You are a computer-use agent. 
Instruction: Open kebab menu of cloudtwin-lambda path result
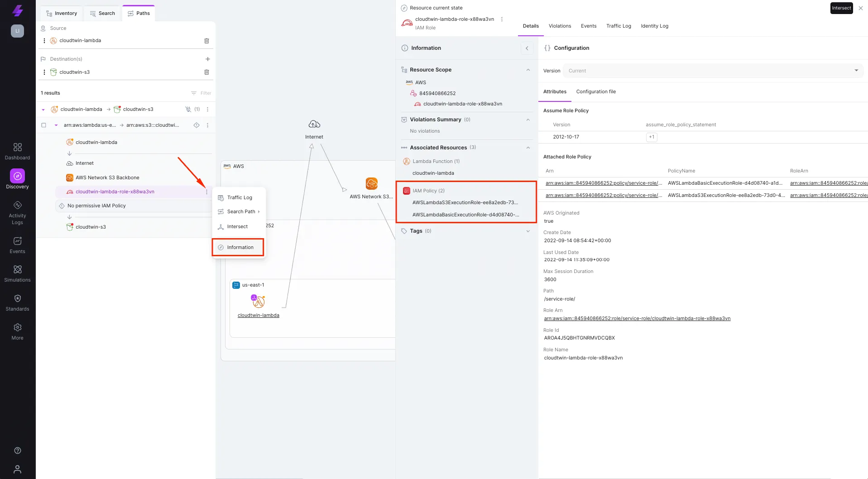pyautogui.click(x=207, y=109)
